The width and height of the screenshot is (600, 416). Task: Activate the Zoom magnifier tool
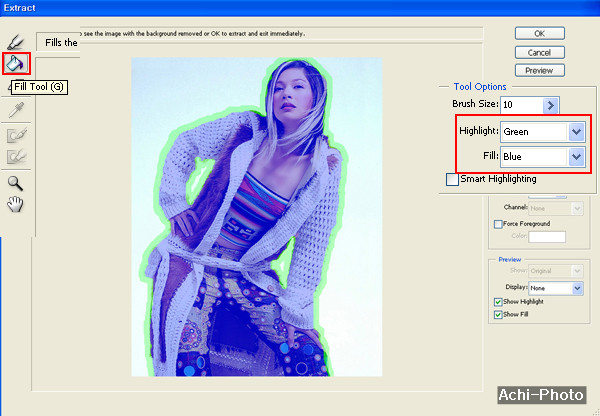click(15, 182)
